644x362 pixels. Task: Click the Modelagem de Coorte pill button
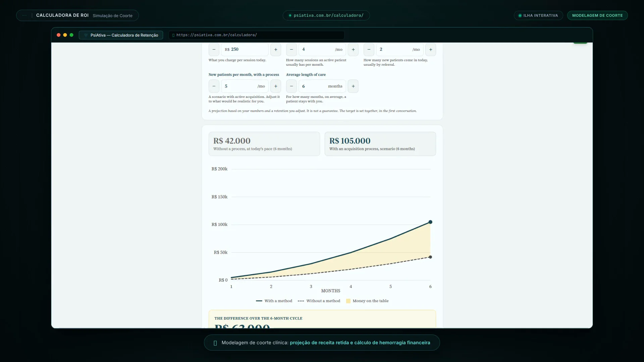pos(597,15)
